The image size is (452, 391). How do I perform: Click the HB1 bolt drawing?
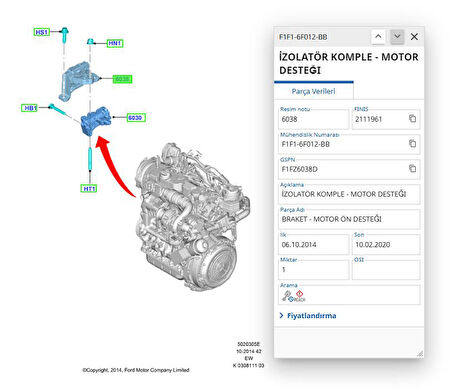click(58, 110)
